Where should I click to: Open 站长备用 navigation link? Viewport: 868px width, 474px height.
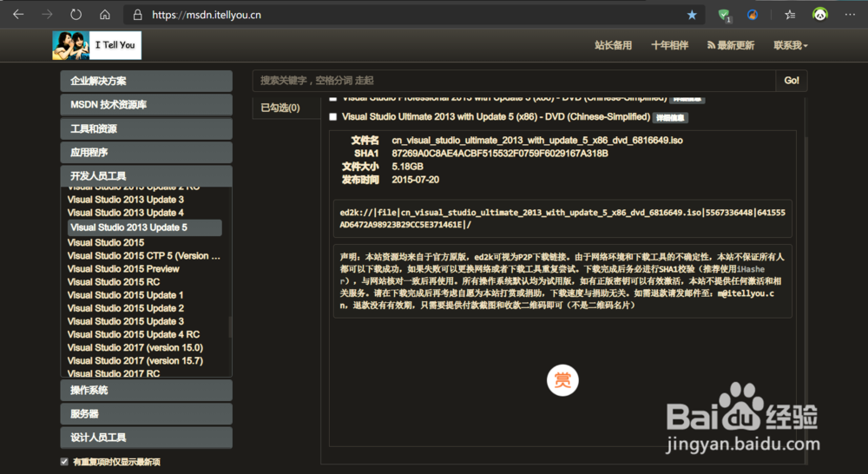tap(613, 45)
